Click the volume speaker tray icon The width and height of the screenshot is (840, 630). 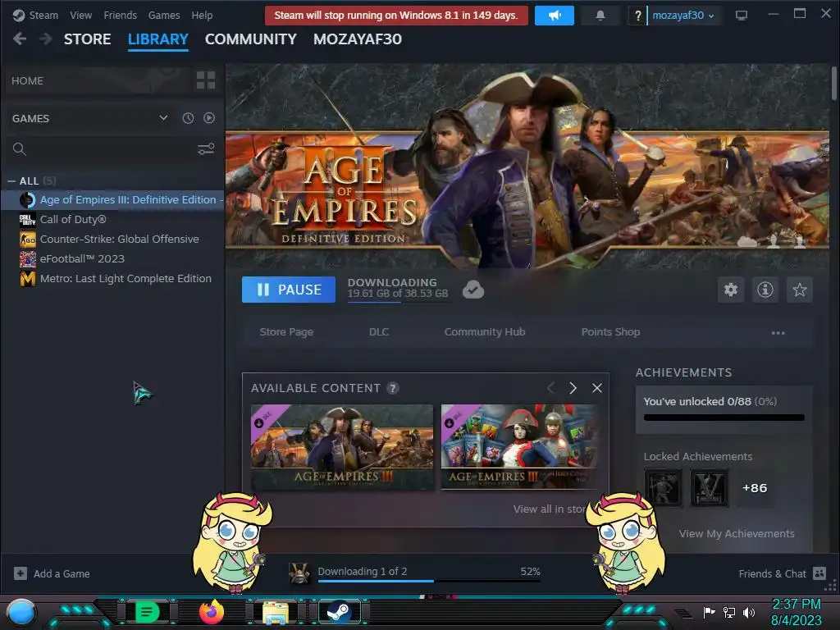tap(749, 612)
